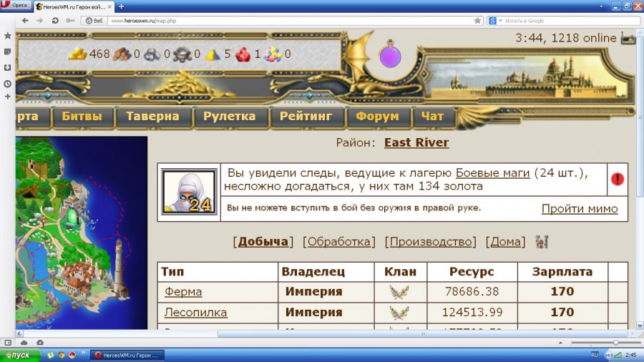Open a new tab with the plus button
This screenshot has height=362, width=644.
click(121, 6)
